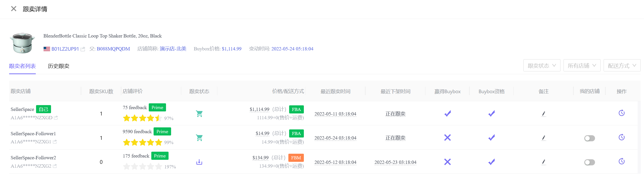
Task: Toggle My Store switch for SellerSpace-Follower1
Action: (589, 138)
